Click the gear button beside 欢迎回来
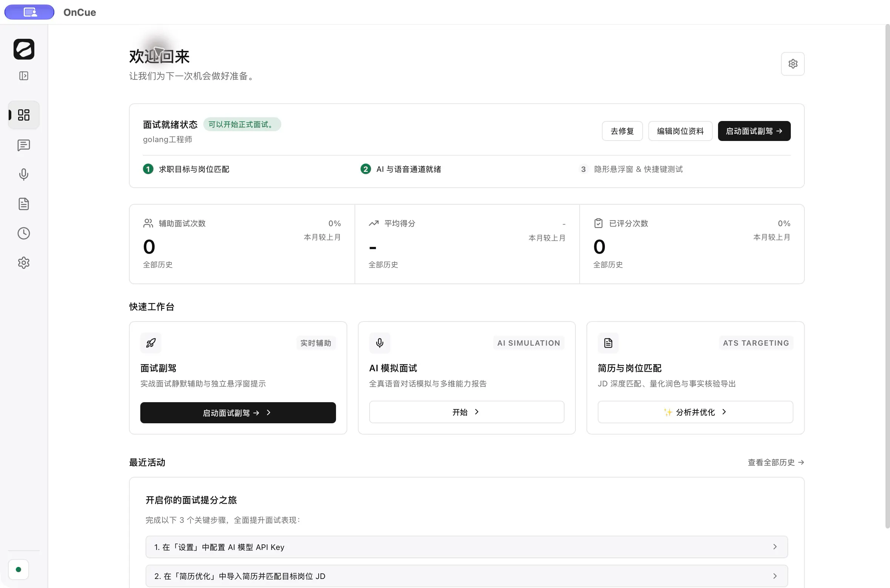890x588 pixels. click(x=793, y=64)
